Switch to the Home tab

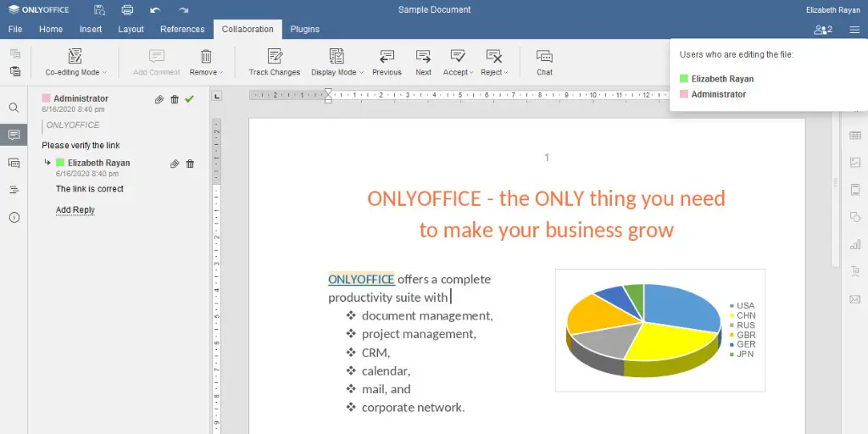[51, 30]
